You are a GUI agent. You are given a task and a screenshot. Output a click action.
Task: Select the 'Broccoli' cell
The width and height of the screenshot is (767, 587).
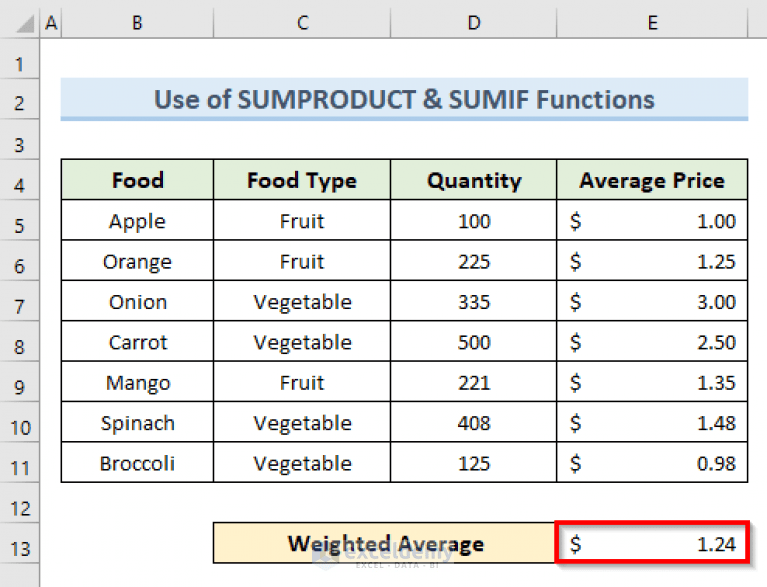pyautogui.click(x=137, y=463)
